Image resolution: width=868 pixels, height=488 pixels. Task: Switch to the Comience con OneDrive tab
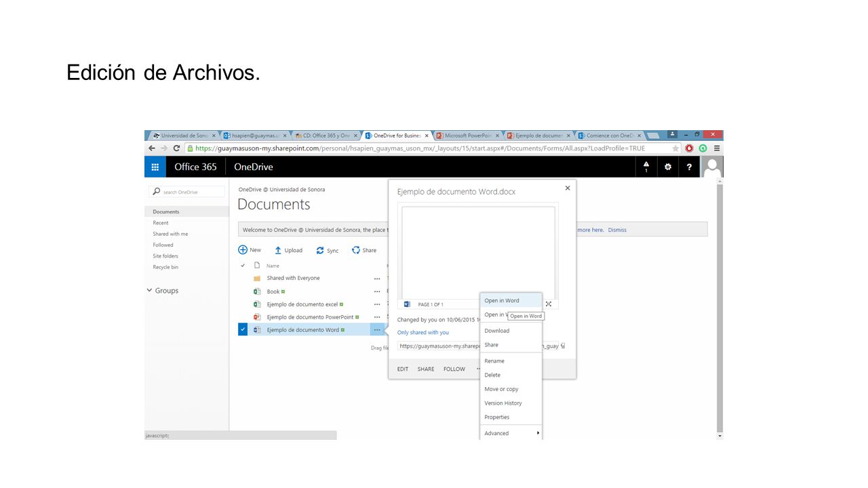pyautogui.click(x=610, y=136)
